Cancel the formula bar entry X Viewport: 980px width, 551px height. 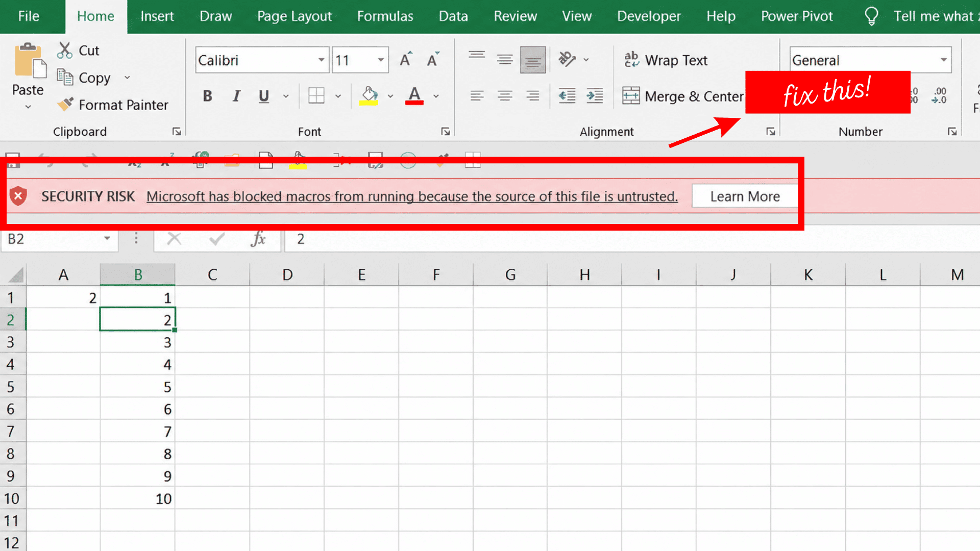point(174,239)
